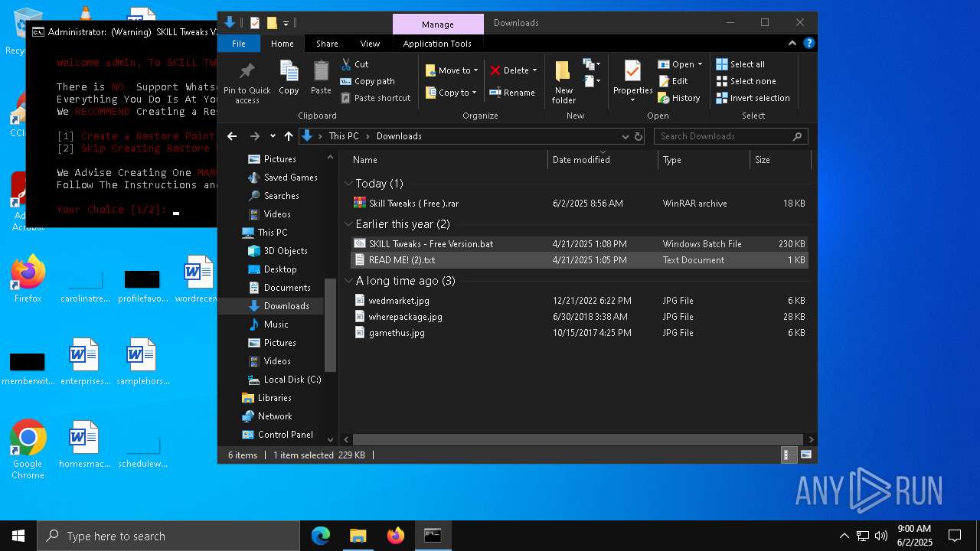Refresh the Downloads folder
This screenshot has width=980, height=551.
tap(639, 136)
